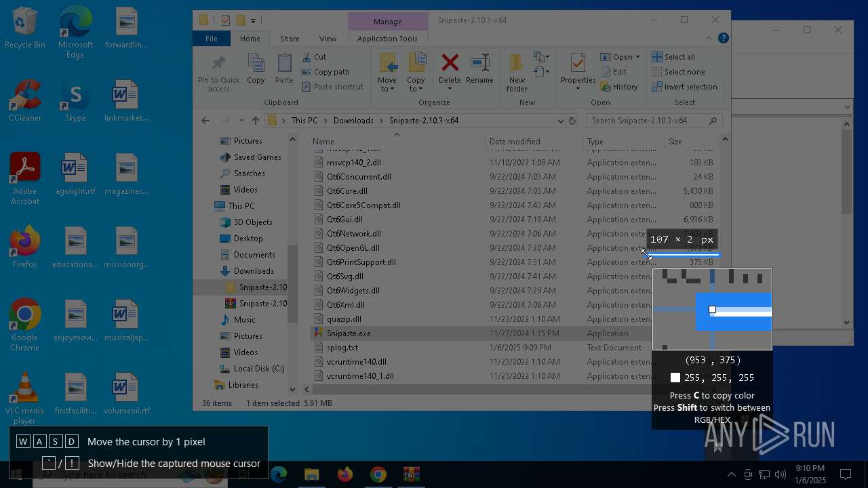Select Saved Games in navigation pane

257,157
